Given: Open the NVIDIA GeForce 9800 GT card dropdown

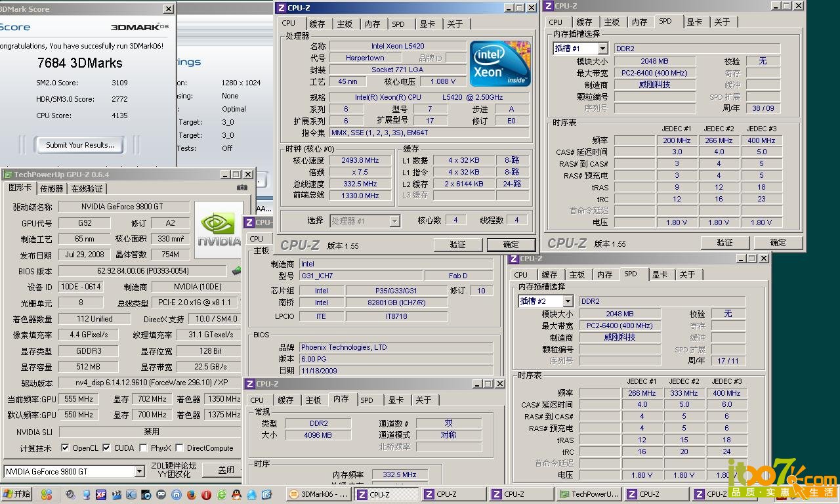Looking at the screenshot, I should coord(139,471).
